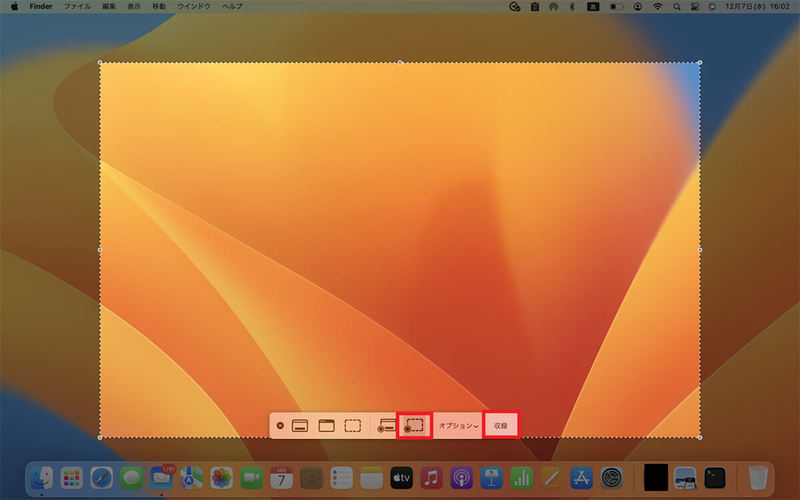Open Pages from the Dock

click(552, 478)
